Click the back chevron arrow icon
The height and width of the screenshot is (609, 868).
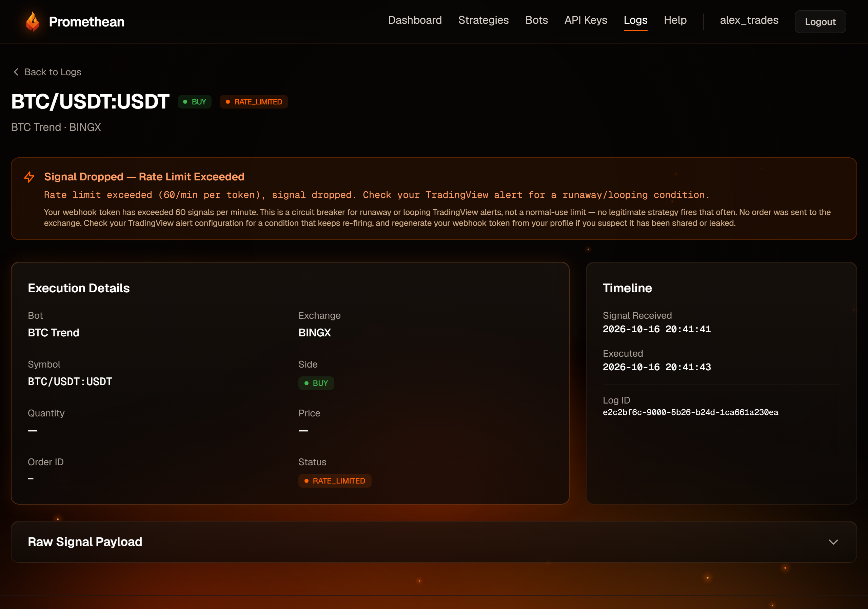pyautogui.click(x=16, y=72)
